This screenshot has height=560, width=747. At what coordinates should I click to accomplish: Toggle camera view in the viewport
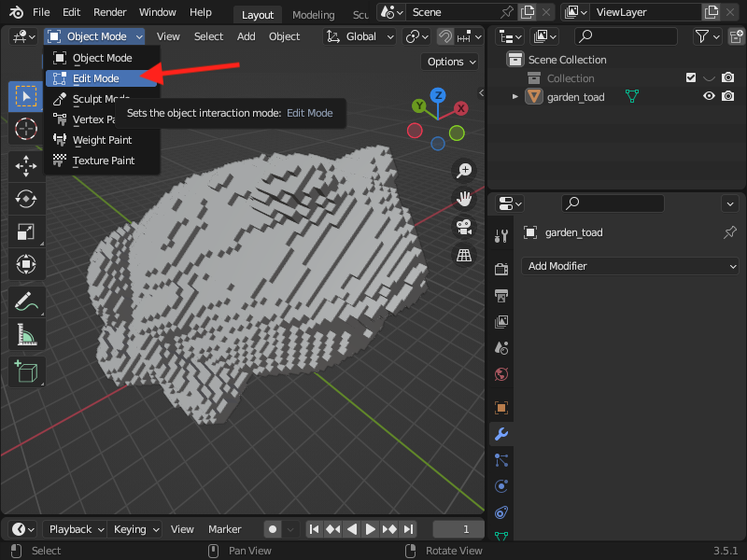[x=463, y=227]
